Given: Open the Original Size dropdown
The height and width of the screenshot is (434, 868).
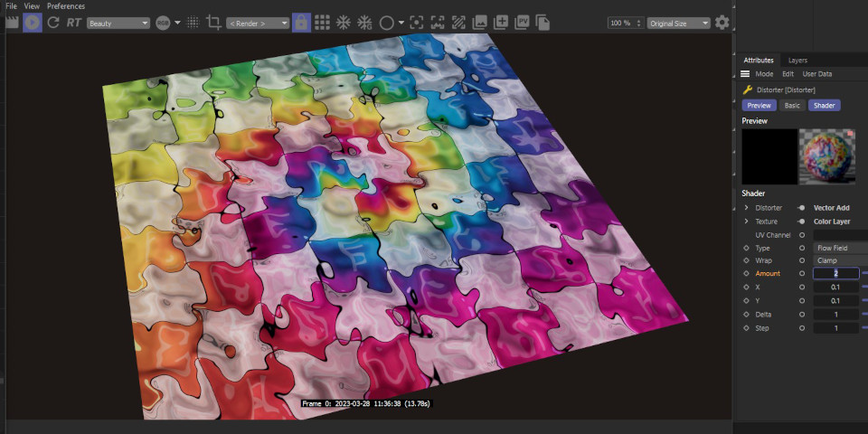Looking at the screenshot, I should pos(679,23).
